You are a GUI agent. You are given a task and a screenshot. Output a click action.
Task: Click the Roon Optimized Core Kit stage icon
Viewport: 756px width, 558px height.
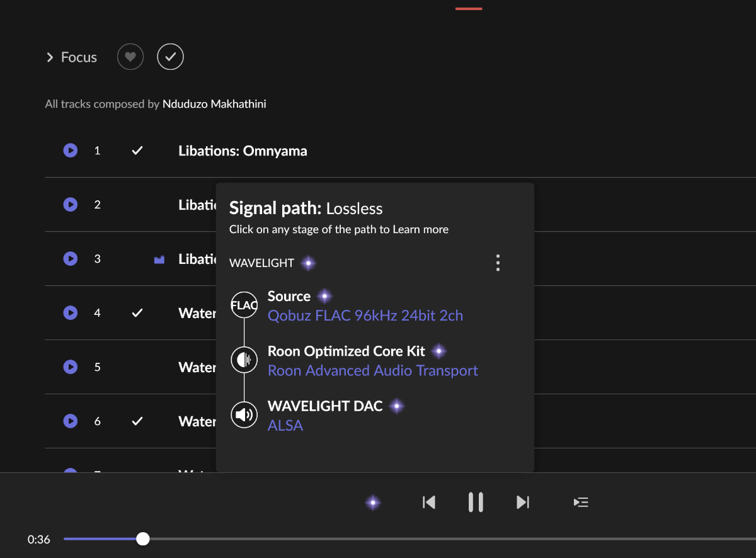[244, 360]
